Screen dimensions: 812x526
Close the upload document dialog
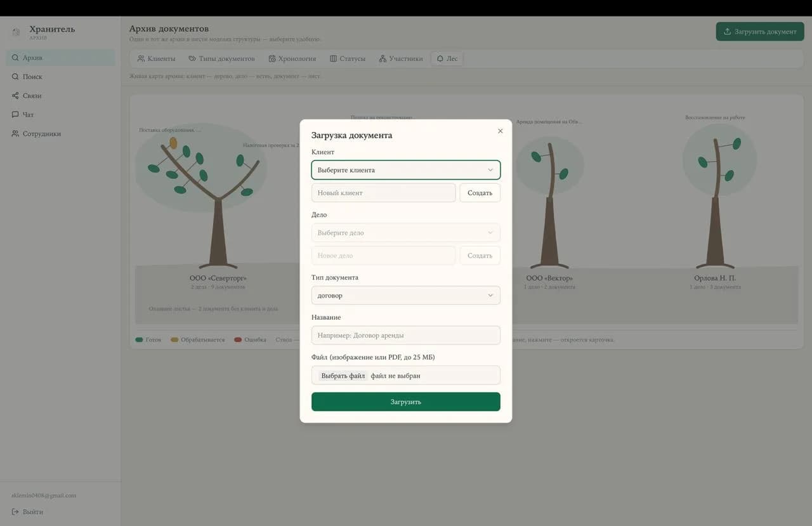(x=500, y=131)
